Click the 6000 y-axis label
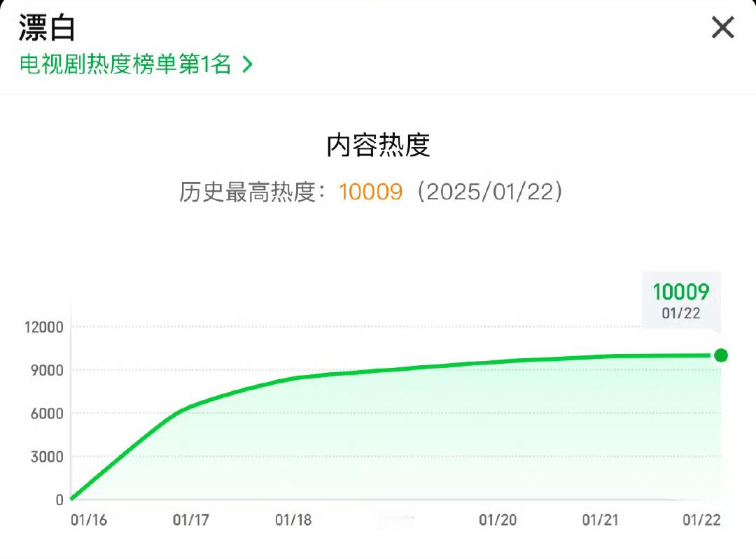Viewport: 756px width, 559px height. (x=47, y=413)
